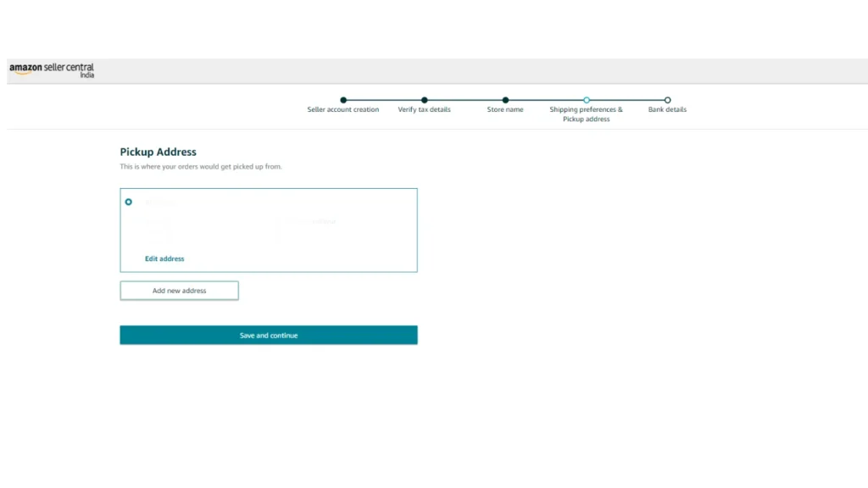The image size is (868, 488).
Task: Open the Store name step label
Action: pos(505,110)
